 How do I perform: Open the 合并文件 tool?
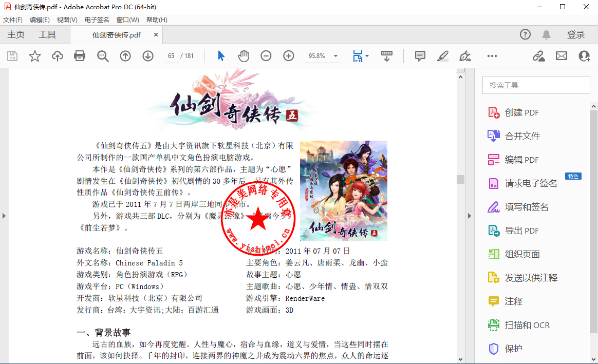[x=514, y=136]
